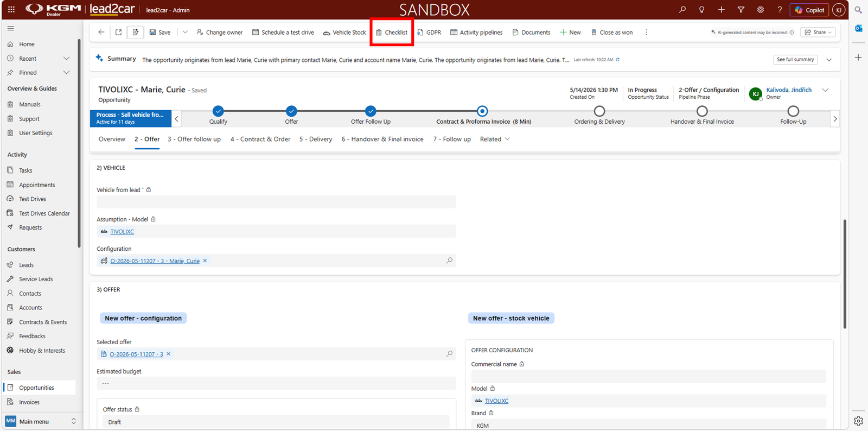Open Vehicle Stock from toolbar

coord(344,33)
